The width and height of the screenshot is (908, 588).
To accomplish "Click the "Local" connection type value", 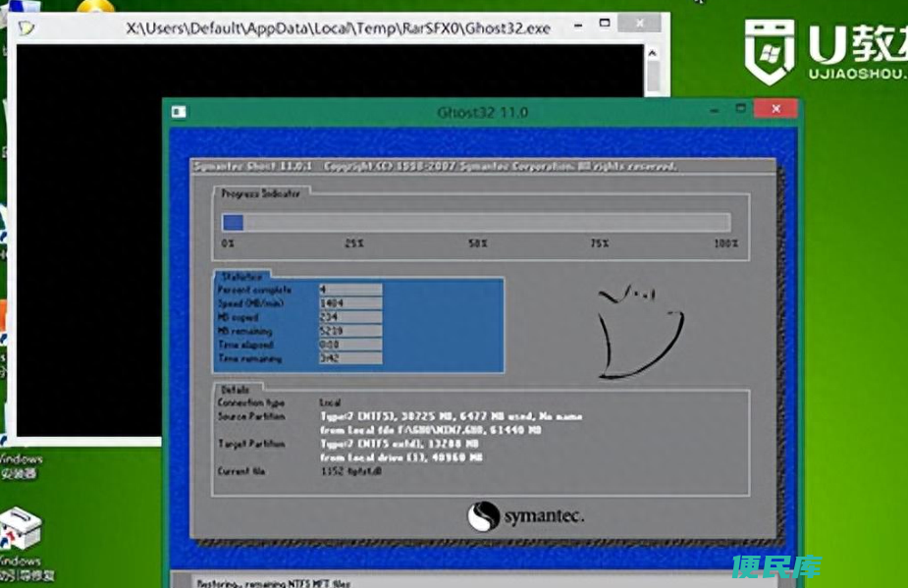I will pos(330,402).
